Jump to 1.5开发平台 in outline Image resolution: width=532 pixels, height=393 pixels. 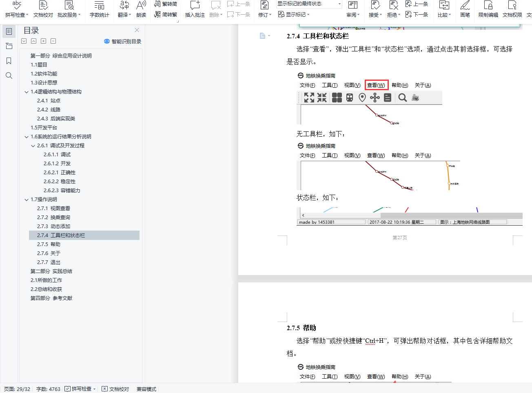click(x=44, y=128)
